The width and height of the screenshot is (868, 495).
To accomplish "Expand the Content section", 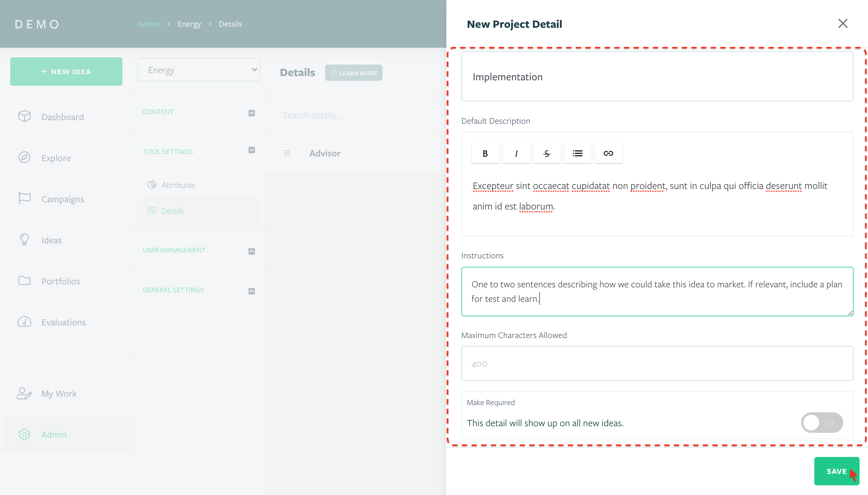I will (252, 113).
